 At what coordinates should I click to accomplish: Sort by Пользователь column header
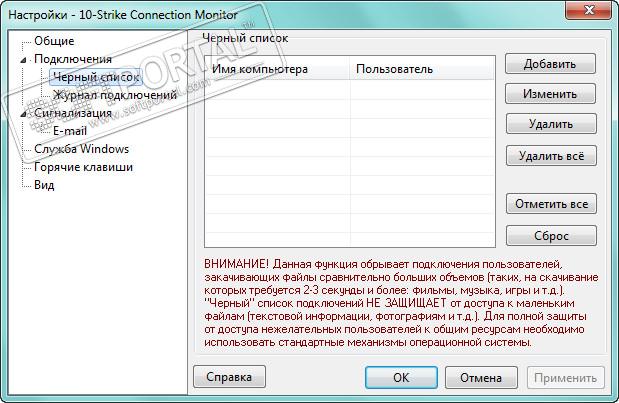(422, 69)
